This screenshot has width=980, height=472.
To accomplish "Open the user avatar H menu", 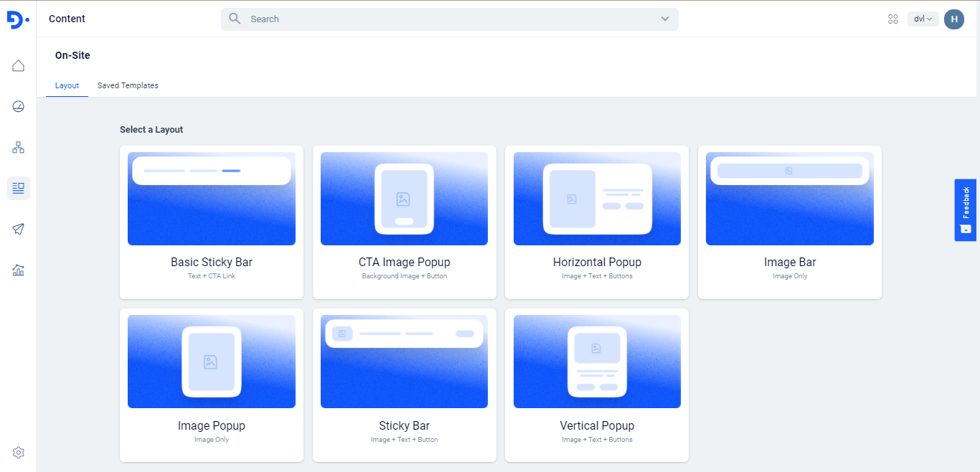I will click(x=953, y=19).
